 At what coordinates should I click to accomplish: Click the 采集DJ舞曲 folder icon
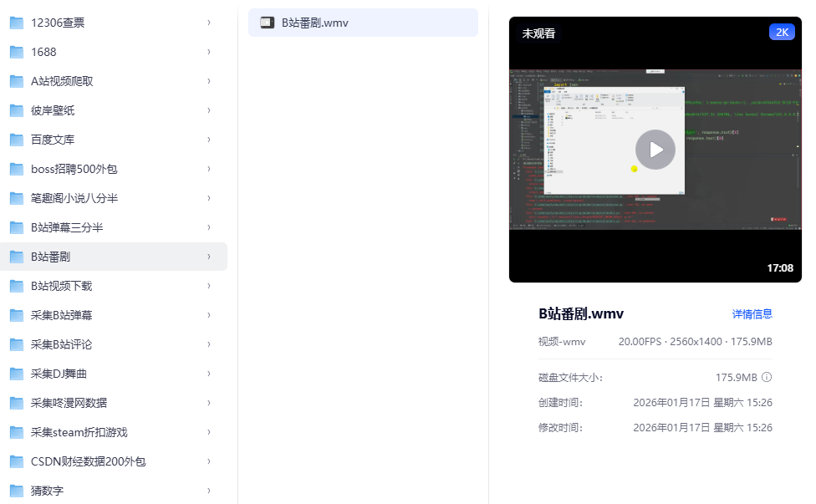(x=17, y=374)
